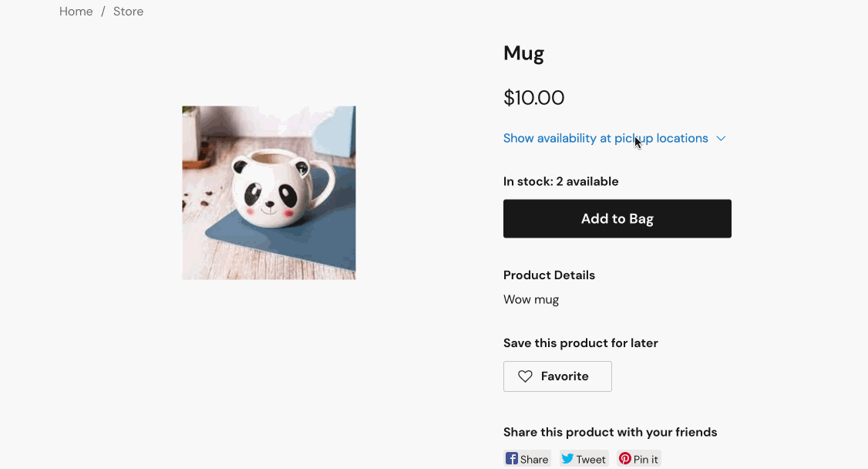The image size is (868, 469).
Task: Navigate to Store in the breadcrumb
Action: point(128,12)
